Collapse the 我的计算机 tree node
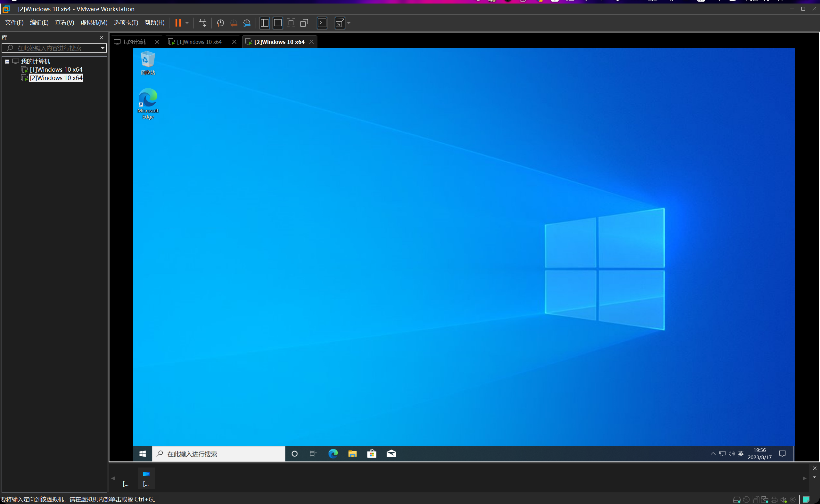The image size is (820, 504). 7,61
